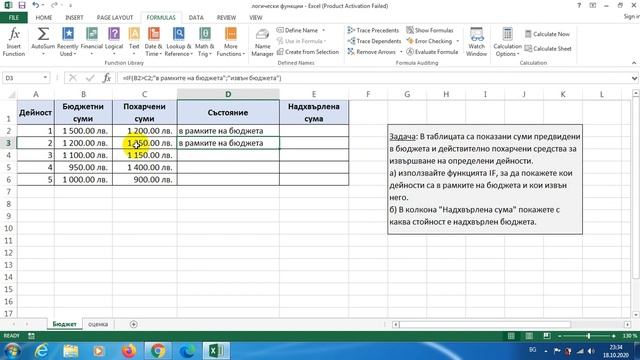Click Trace Precedents
The height and width of the screenshot is (360, 640).
(373, 30)
